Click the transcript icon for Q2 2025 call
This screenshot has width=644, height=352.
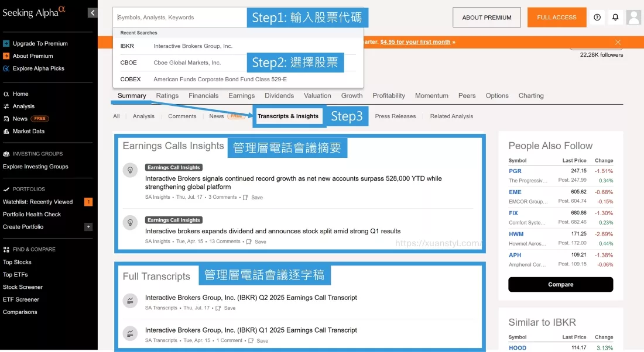[x=129, y=301]
